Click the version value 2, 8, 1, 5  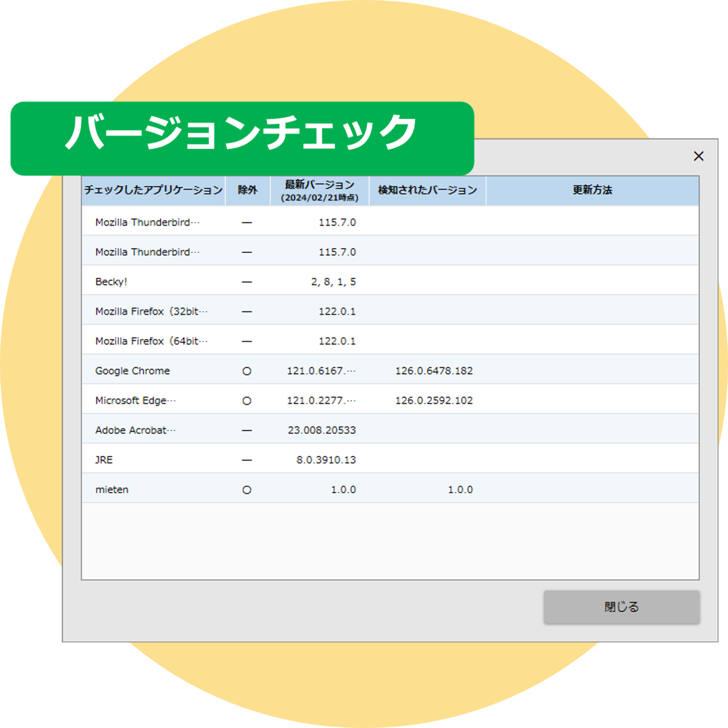click(x=333, y=282)
